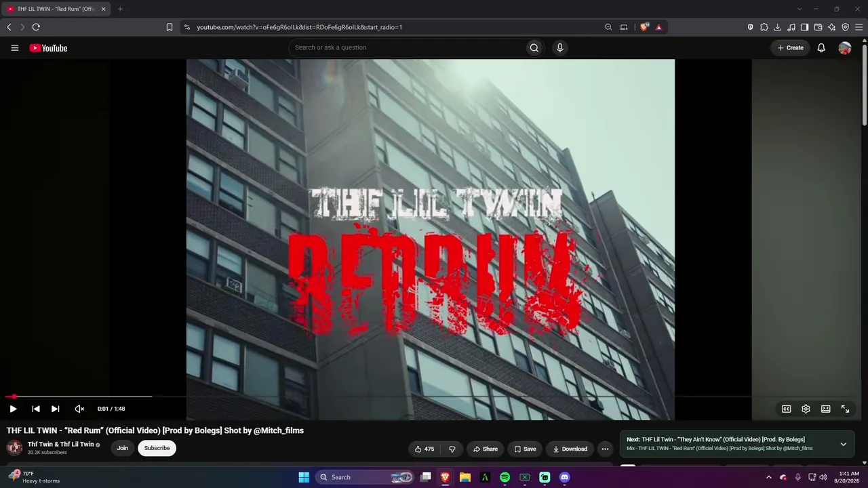This screenshot has width=868, height=488.
Task: Open File Explorer from the taskbar
Action: [x=465, y=477]
